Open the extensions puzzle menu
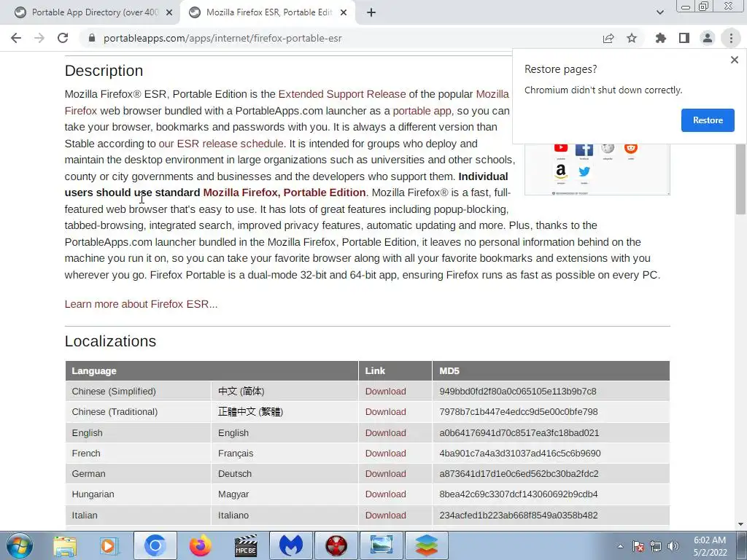 click(x=661, y=38)
